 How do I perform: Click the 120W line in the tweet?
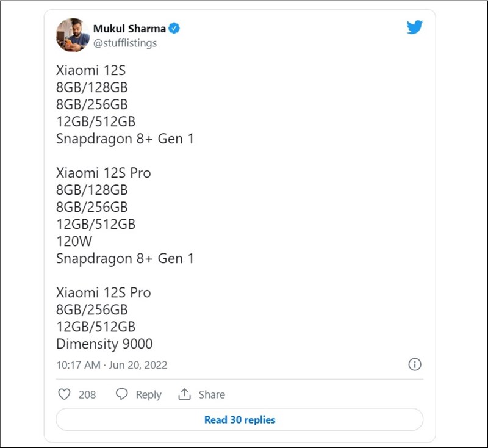point(74,241)
